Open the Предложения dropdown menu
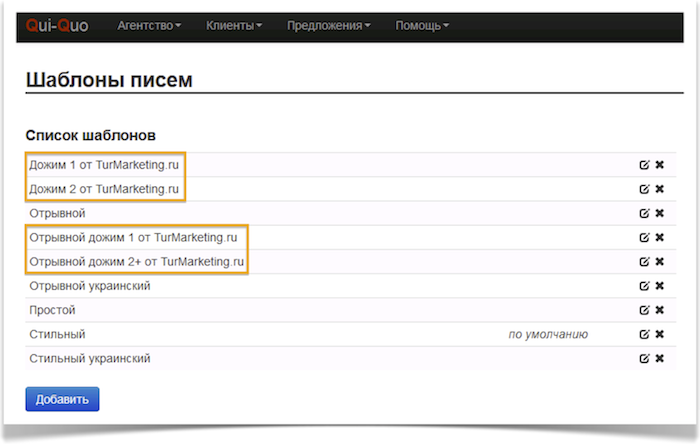The height and width of the screenshot is (444, 700). point(328,26)
